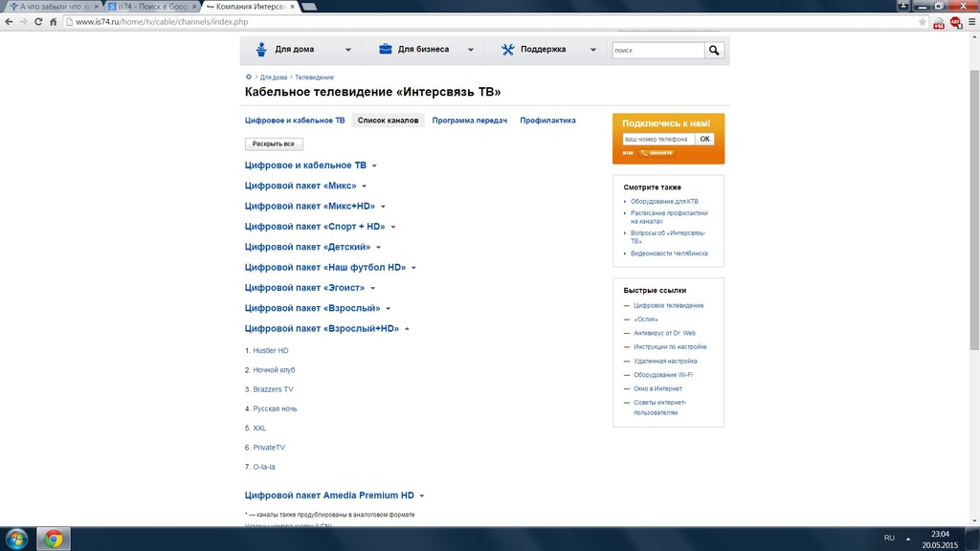Open the 'Программа передач' tab
This screenshot has height=551, width=980.
click(x=469, y=121)
